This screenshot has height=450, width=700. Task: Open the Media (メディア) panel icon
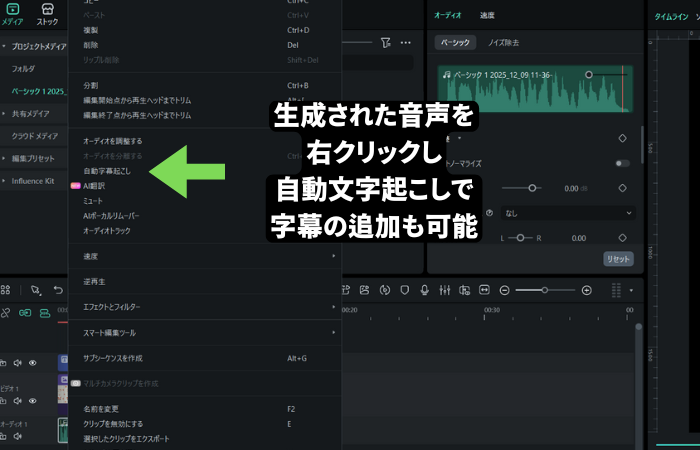pyautogui.click(x=12, y=9)
